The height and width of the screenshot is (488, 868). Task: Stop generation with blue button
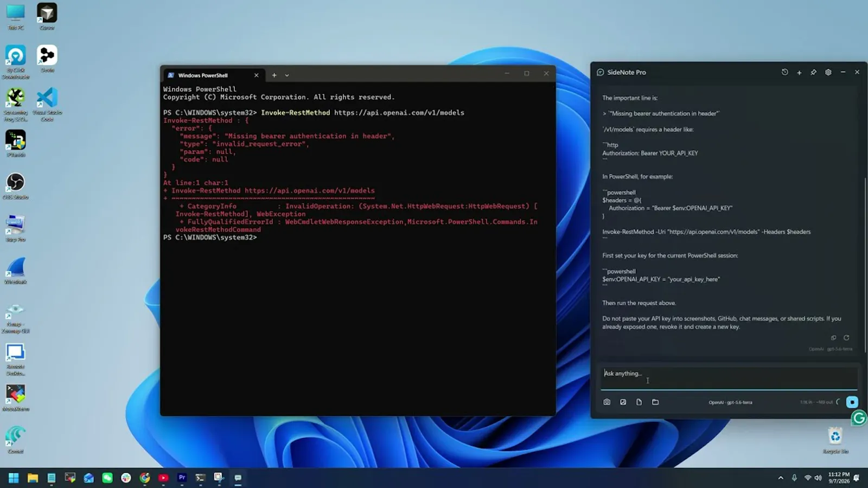tap(852, 402)
